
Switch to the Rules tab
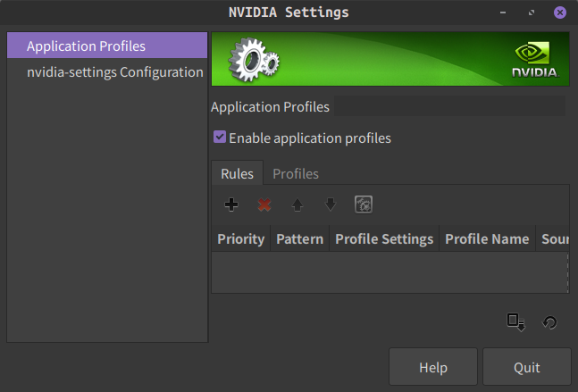pos(237,173)
